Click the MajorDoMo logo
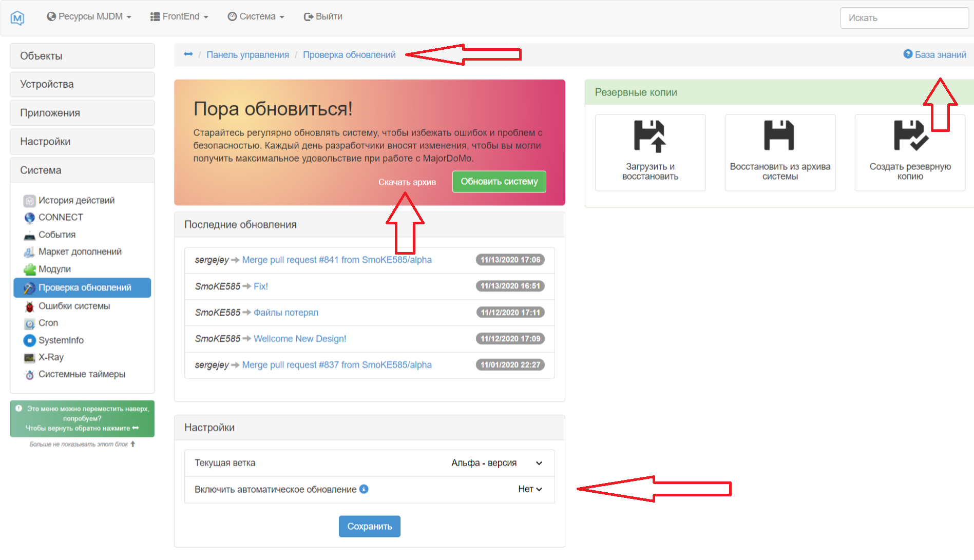974x560 pixels. (17, 17)
